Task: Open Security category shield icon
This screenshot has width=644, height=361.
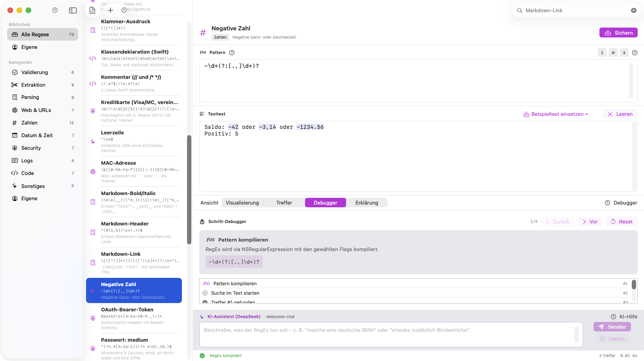Action: pyautogui.click(x=15, y=148)
